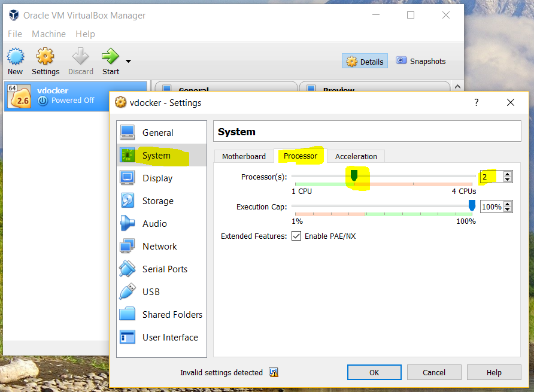This screenshot has height=392, width=534.
Task: Select Shared Folders category label
Action: [172, 314]
